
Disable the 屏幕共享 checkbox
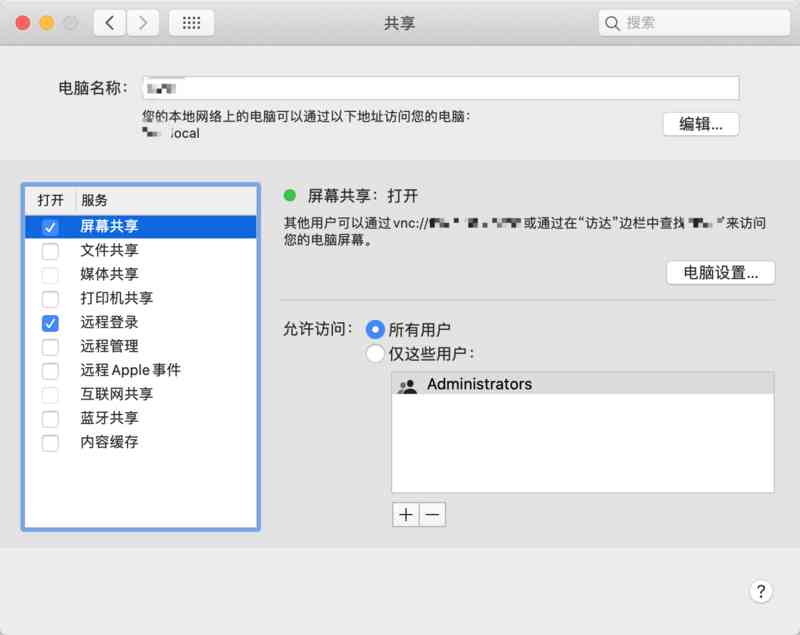coord(50,227)
